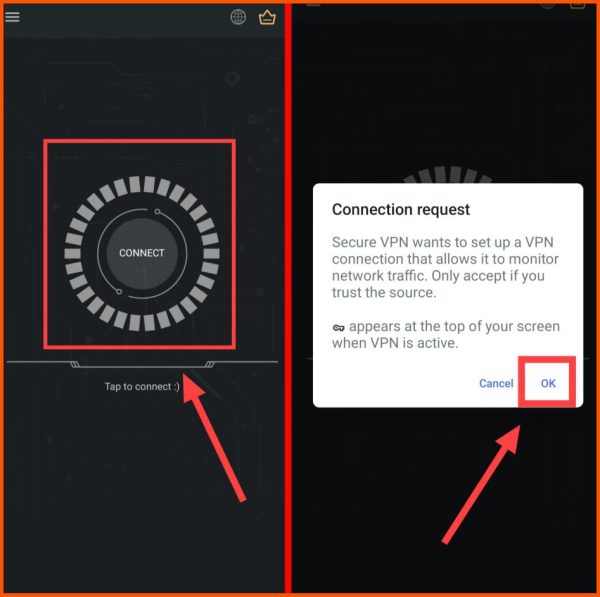
Task: Confirm the connection request with OK
Action: (548, 383)
